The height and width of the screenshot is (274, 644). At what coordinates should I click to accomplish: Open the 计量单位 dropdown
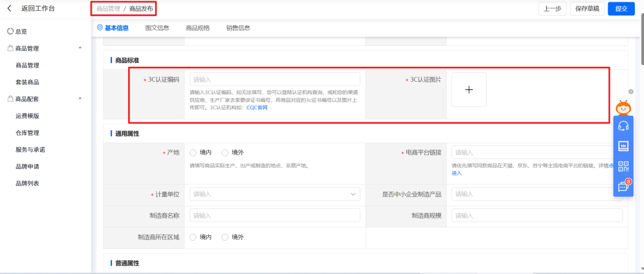click(x=274, y=194)
